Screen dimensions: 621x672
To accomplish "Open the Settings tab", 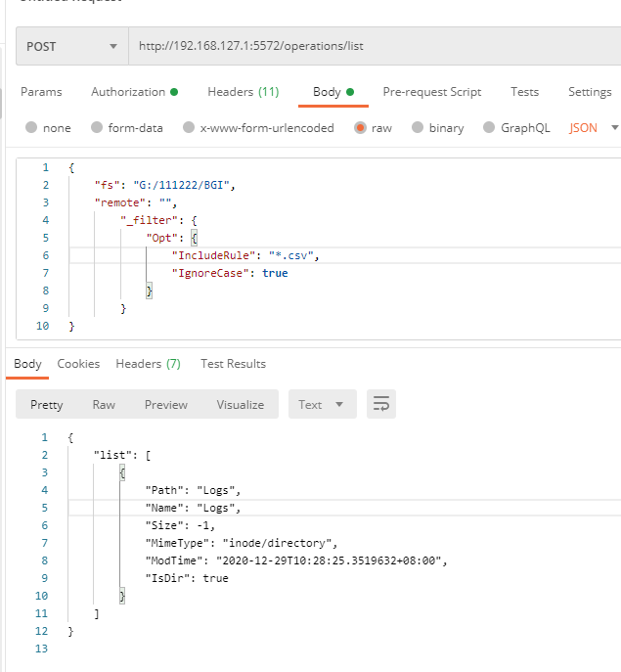I will 590,92.
